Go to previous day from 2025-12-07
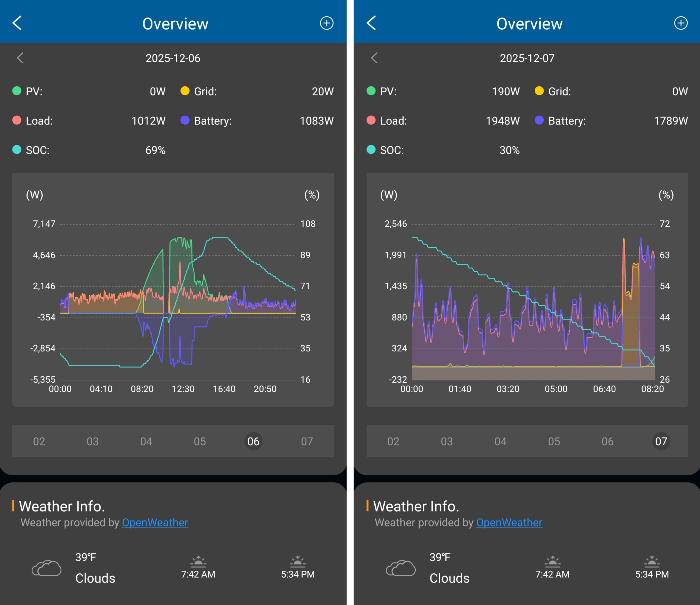The width and height of the screenshot is (700, 605). click(374, 58)
